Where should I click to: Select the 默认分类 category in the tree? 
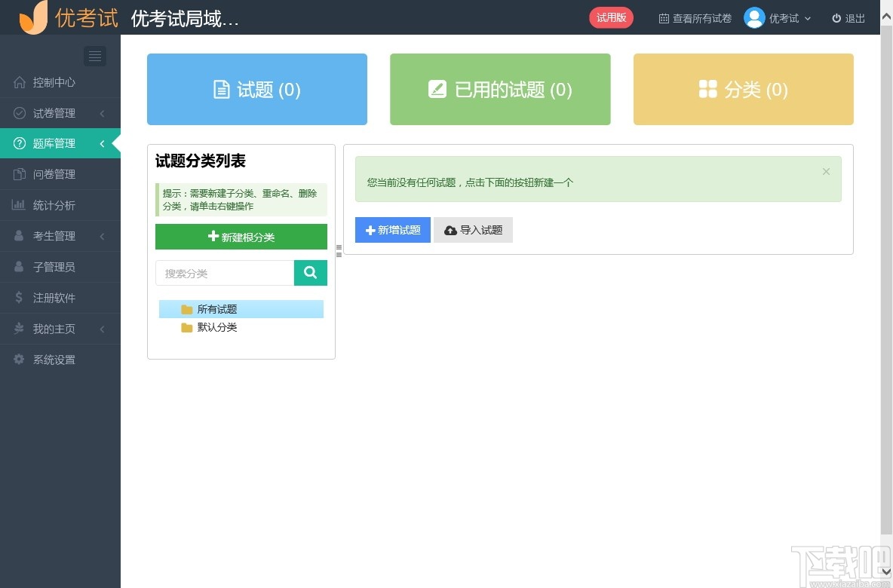pos(216,327)
